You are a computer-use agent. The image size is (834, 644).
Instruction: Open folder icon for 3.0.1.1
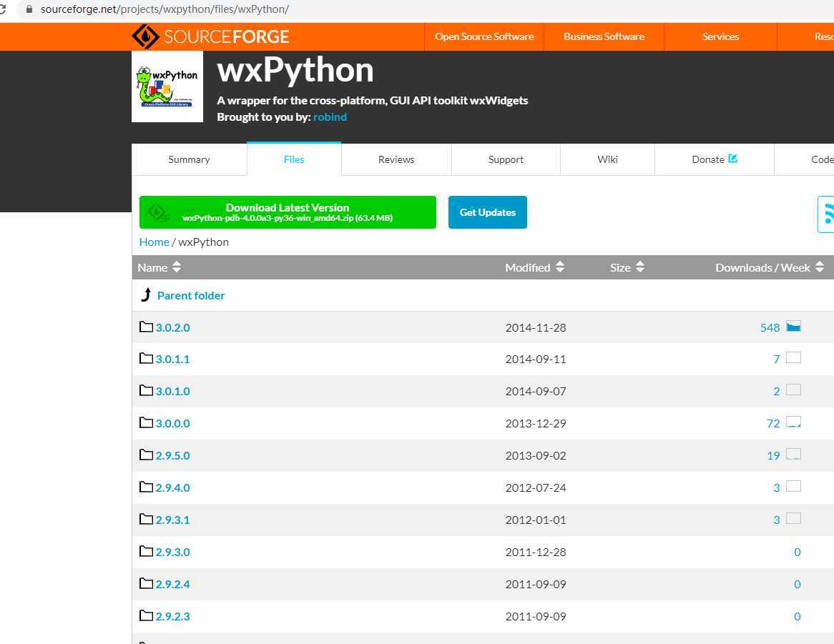click(146, 359)
